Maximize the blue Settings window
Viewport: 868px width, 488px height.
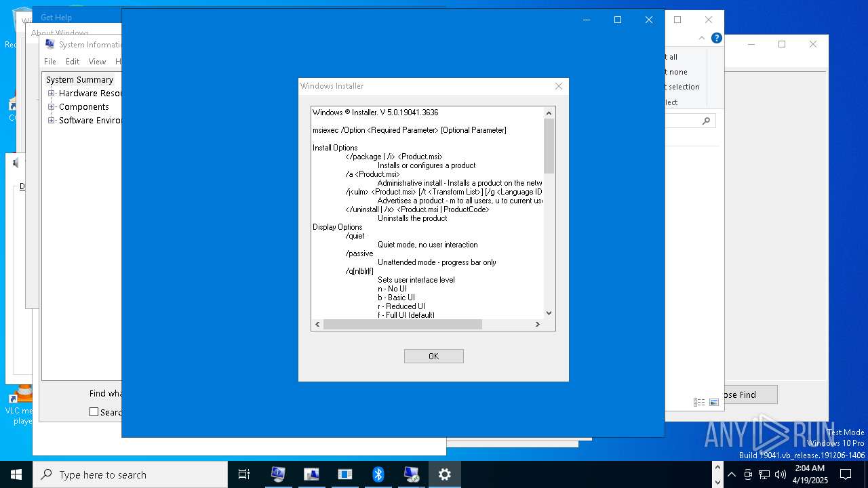[x=617, y=20]
